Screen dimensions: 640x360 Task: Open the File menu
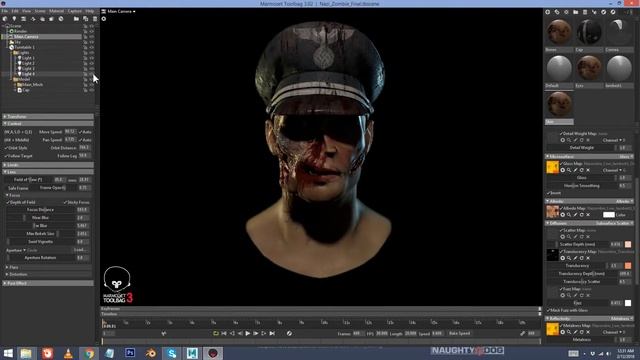coord(4,11)
